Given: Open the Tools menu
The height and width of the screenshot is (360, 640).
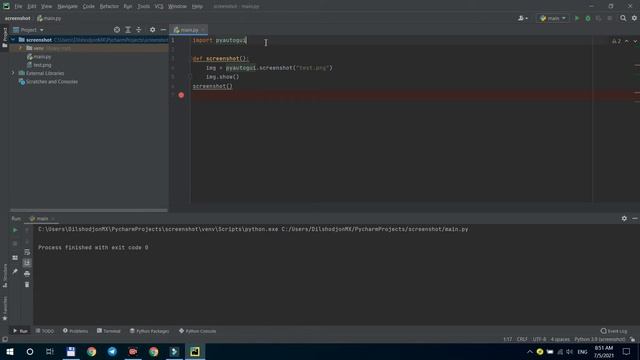Looking at the screenshot, I should pyautogui.click(x=143, y=7).
